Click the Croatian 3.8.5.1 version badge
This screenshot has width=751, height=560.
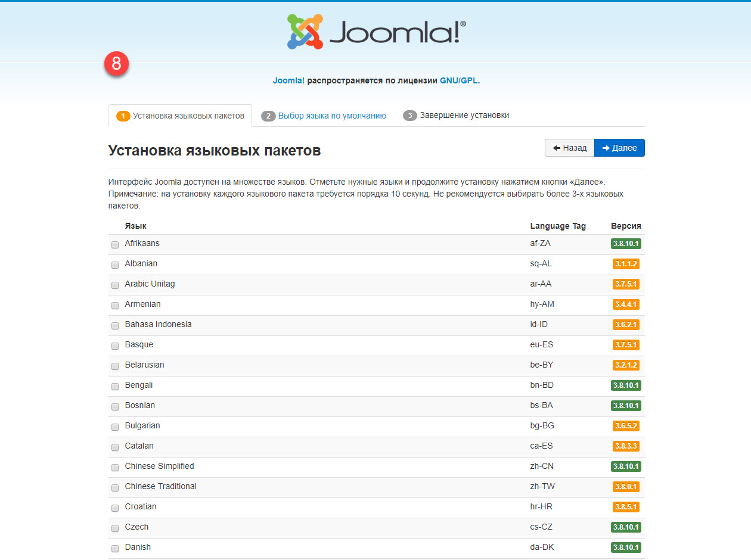pos(626,507)
